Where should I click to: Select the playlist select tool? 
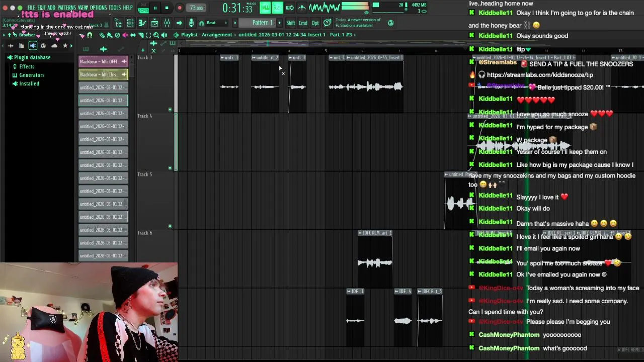pos(148,35)
